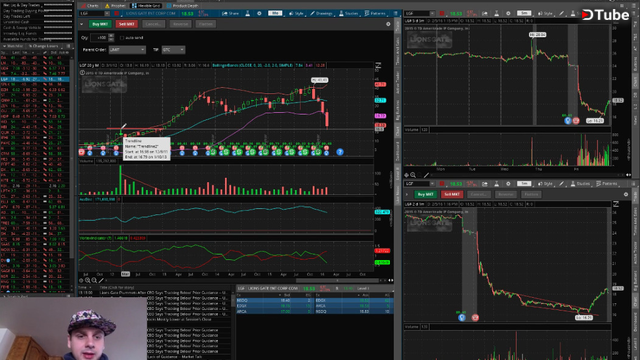Increase quantity with the Qty stepper
Image resolution: width=640 pixels, height=360 pixels.
tap(111, 36)
